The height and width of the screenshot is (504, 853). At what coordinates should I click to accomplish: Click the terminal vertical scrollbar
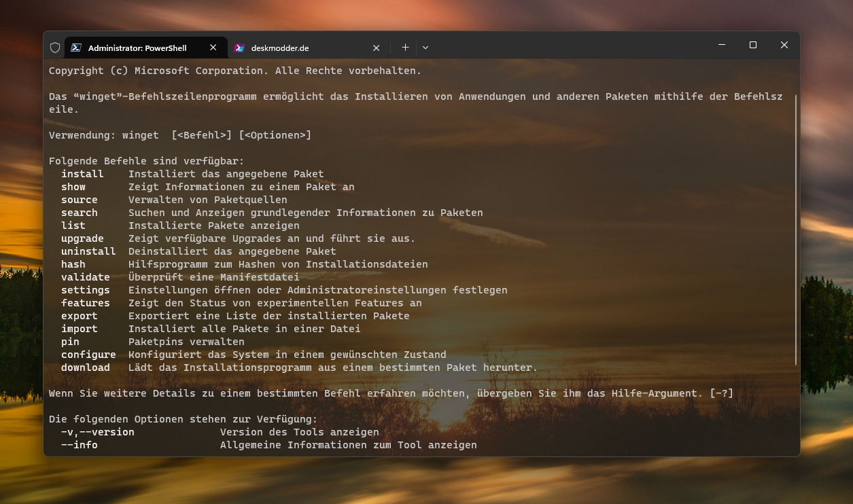click(797, 230)
